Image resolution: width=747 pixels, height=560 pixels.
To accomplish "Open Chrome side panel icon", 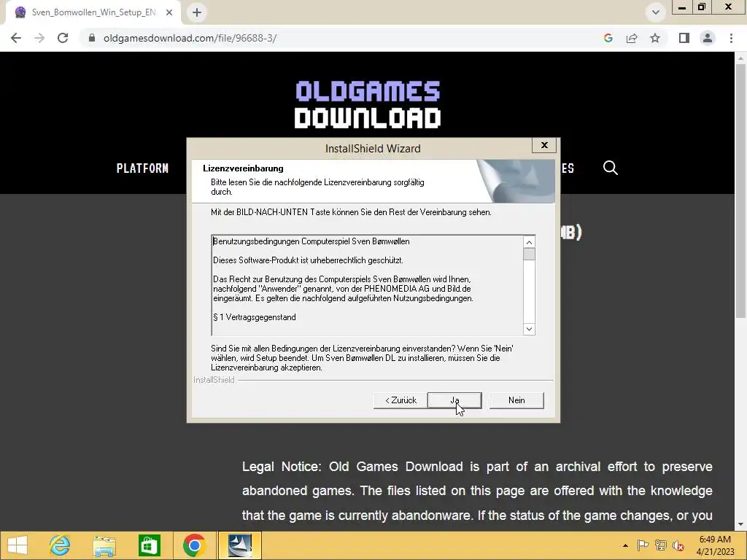I will (x=684, y=38).
